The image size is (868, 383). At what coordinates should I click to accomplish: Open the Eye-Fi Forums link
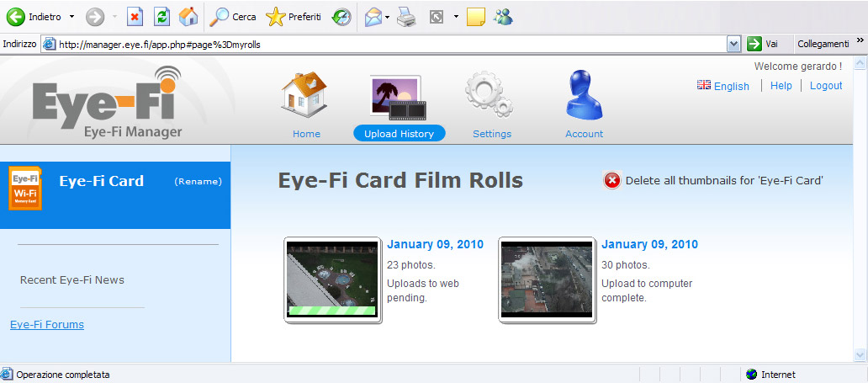[x=47, y=324]
